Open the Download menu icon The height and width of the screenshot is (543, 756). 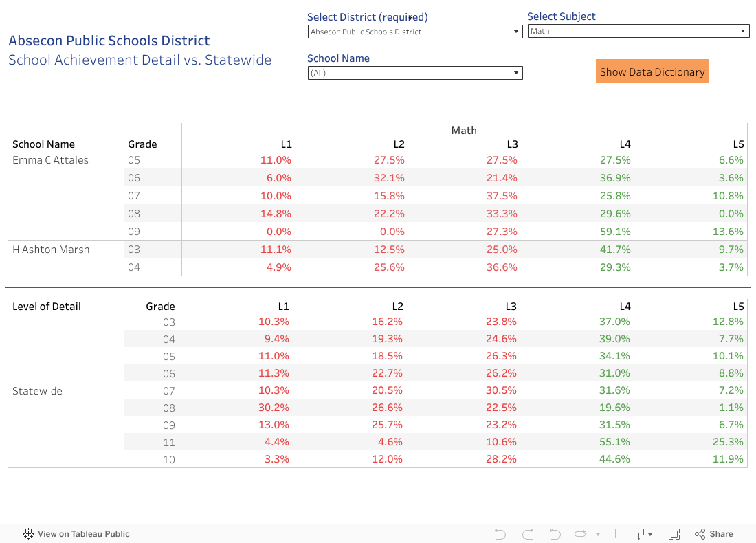[643, 534]
